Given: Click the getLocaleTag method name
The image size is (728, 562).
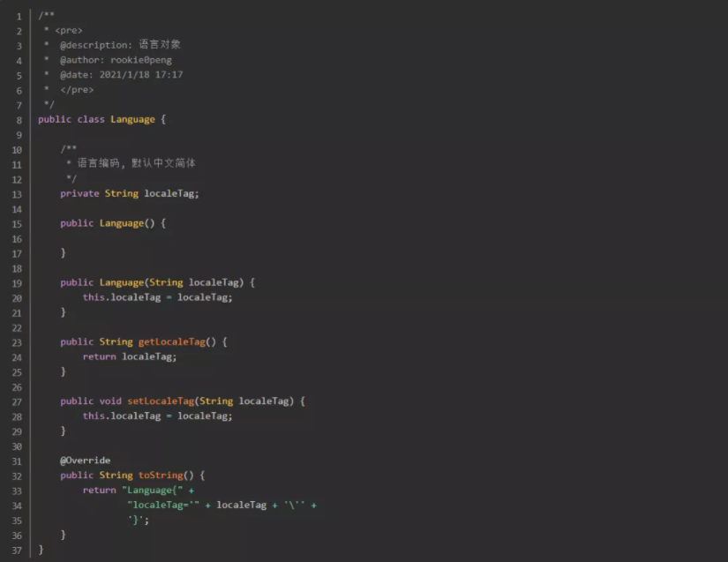Looking at the screenshot, I should pyautogui.click(x=172, y=342).
